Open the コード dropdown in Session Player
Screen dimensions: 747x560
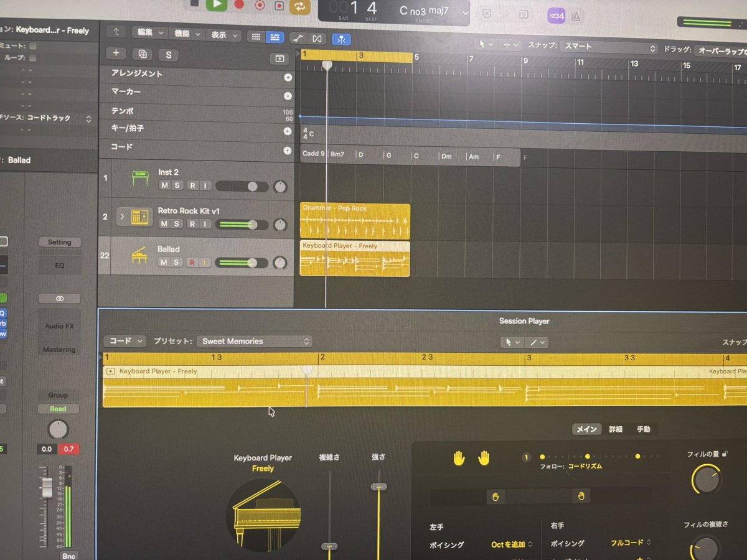click(125, 341)
